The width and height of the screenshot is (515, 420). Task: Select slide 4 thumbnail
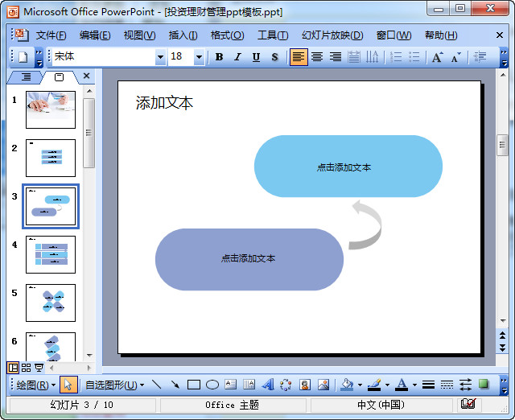(x=51, y=254)
